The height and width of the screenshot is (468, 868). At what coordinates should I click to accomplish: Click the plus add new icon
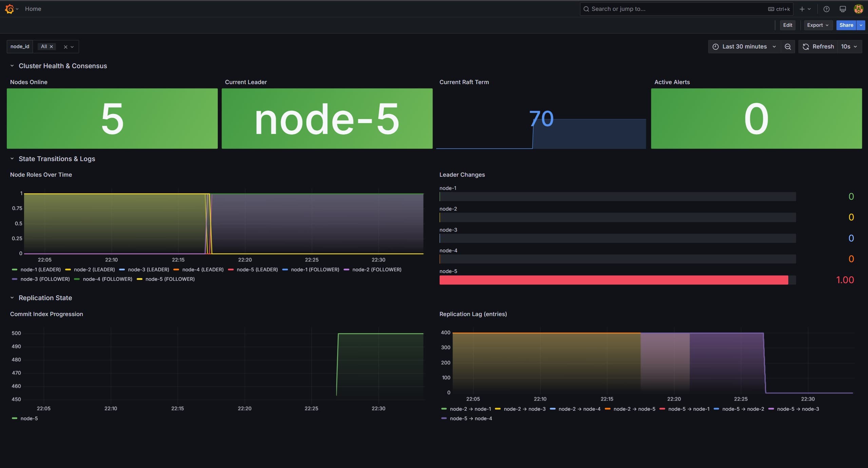[805, 9]
